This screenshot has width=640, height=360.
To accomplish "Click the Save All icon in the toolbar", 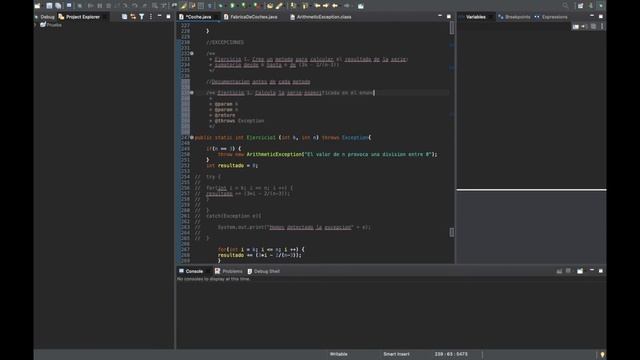I will [x=58, y=6].
